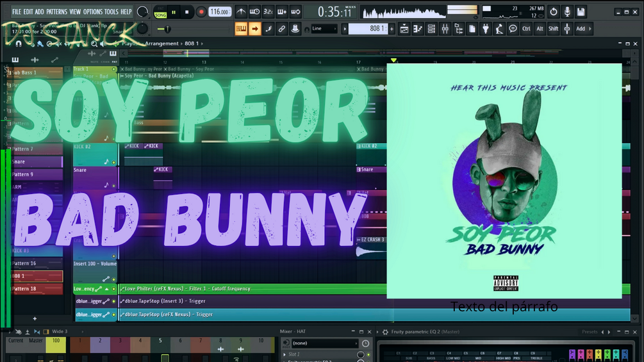Save the project with floppy disk icon

tap(581, 12)
